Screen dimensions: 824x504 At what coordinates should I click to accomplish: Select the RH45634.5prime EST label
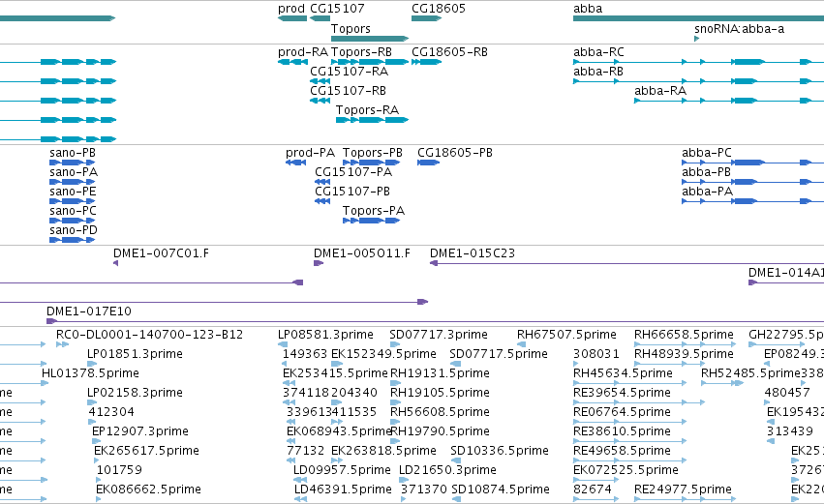point(623,374)
